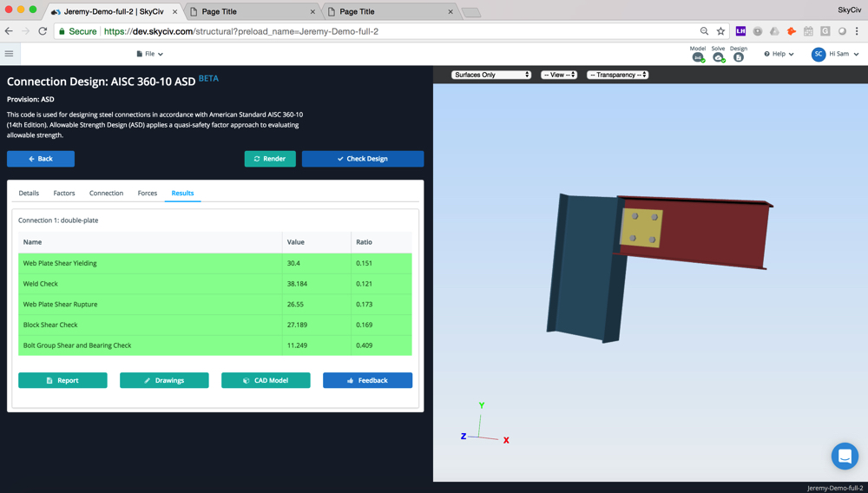Screen dimensions: 868x493
Task: Click the browser back arrow
Action: tap(9, 31)
